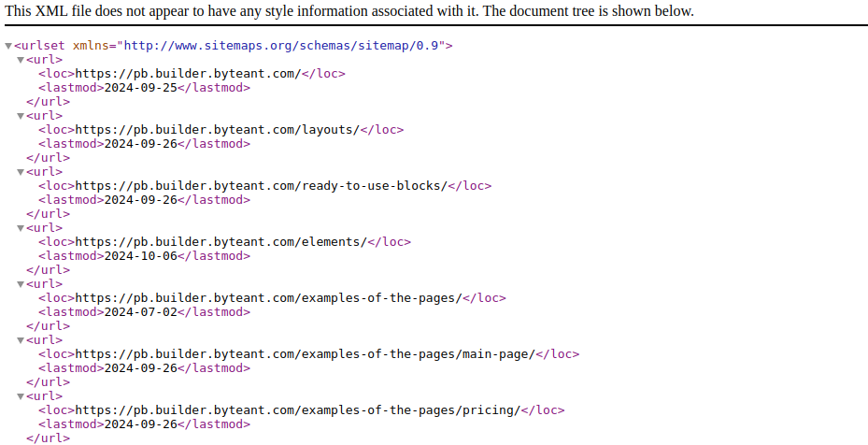This screenshot has width=868, height=445.
Task: Collapse the url entry dated 2024-07-02
Action: [x=21, y=284]
